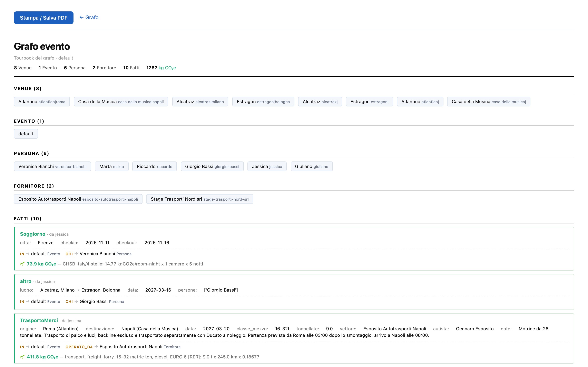Click the green leaf icon beside 73.9 kg CO₂e

22,264
